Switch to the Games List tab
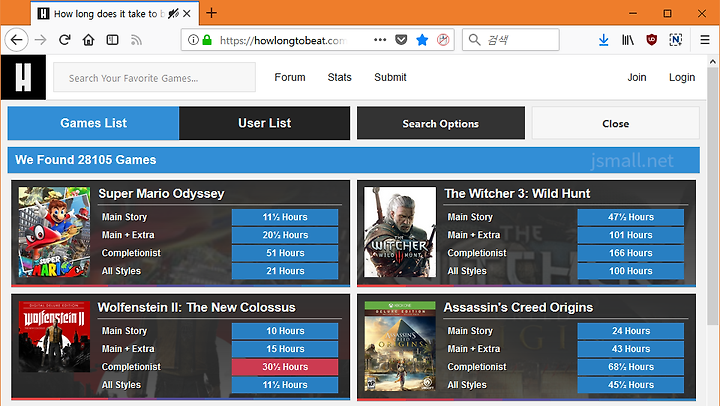 pos(93,123)
